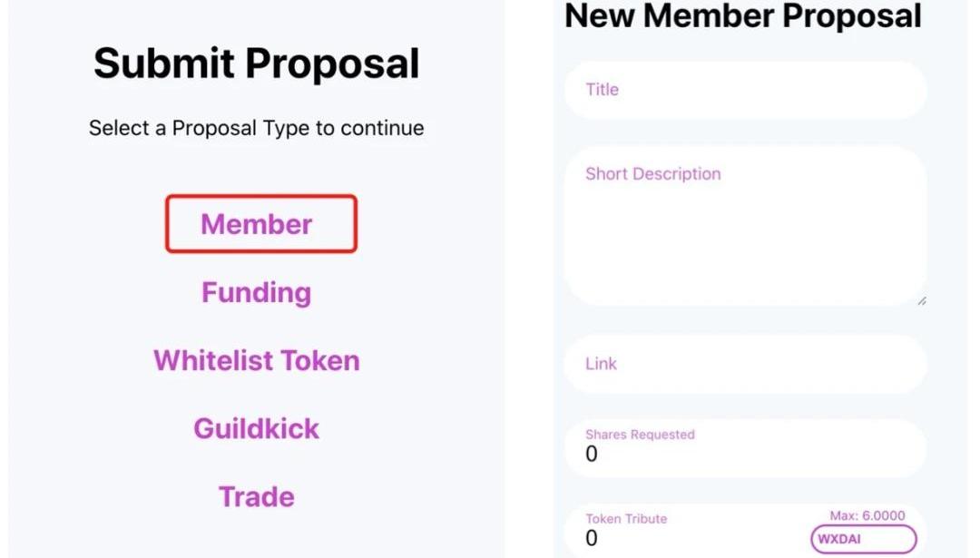Open the Whitelist Token proposal option
980x558 pixels.
(x=257, y=360)
